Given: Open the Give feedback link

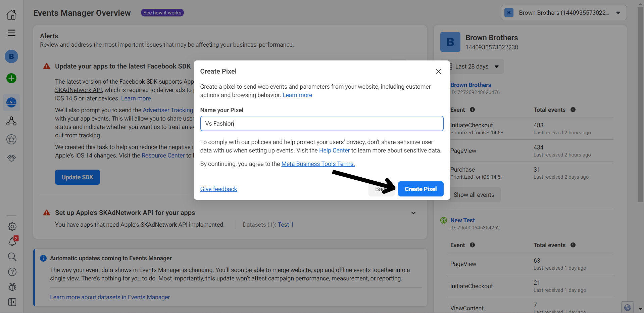Looking at the screenshot, I should [x=218, y=189].
